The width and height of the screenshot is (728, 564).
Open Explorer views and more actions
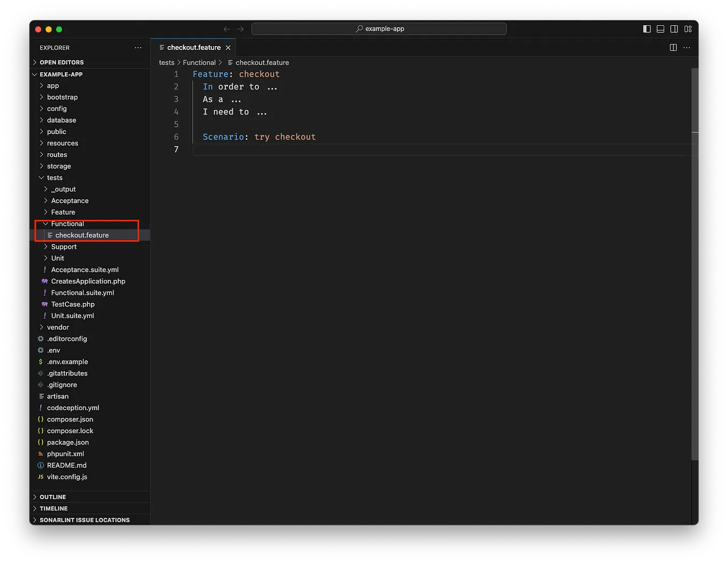(138, 48)
